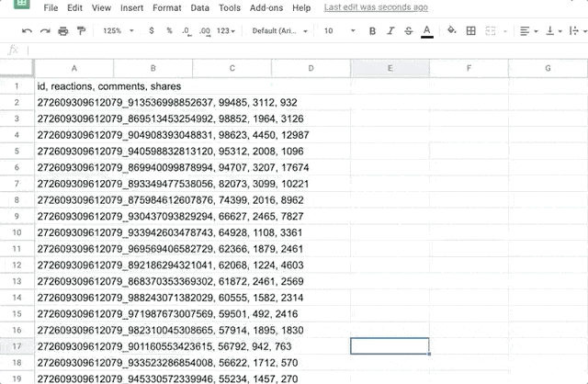This screenshot has width=588, height=384.
Task: Click cell ending '59501, 492, 2416'
Action: pyautogui.click(x=73, y=314)
